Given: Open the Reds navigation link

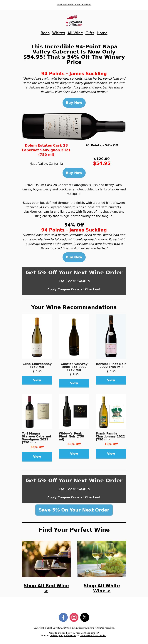Looking at the screenshot, I should point(45,33).
